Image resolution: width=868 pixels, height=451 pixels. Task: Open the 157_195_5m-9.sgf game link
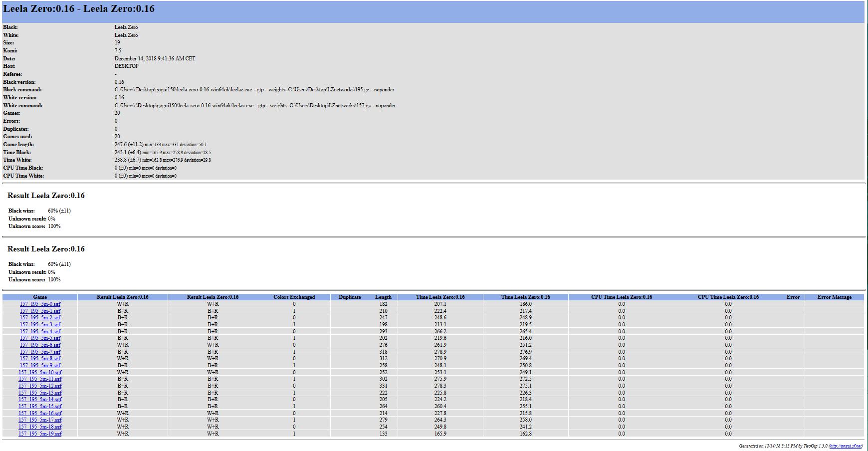pos(40,365)
